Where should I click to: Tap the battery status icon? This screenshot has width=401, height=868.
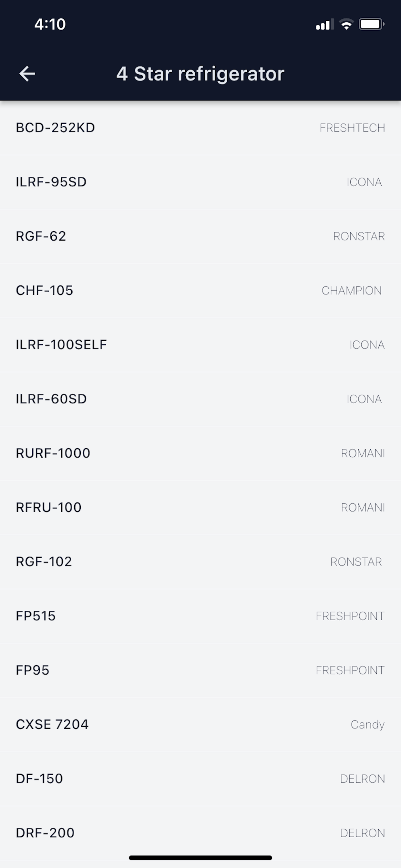click(371, 24)
